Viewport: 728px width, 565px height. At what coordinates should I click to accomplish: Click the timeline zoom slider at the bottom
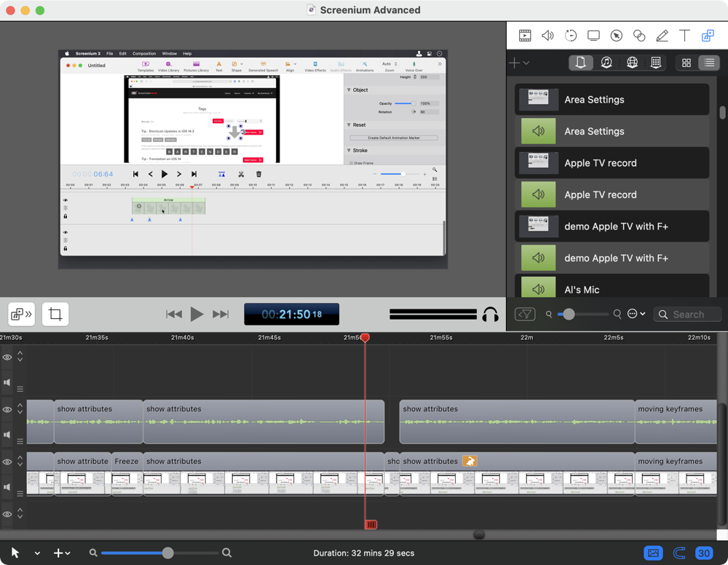[x=167, y=553]
